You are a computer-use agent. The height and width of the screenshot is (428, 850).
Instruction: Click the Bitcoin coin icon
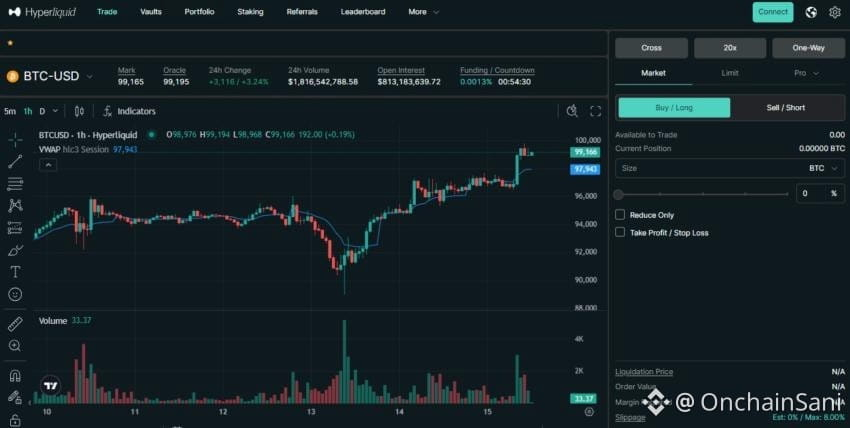click(x=12, y=76)
